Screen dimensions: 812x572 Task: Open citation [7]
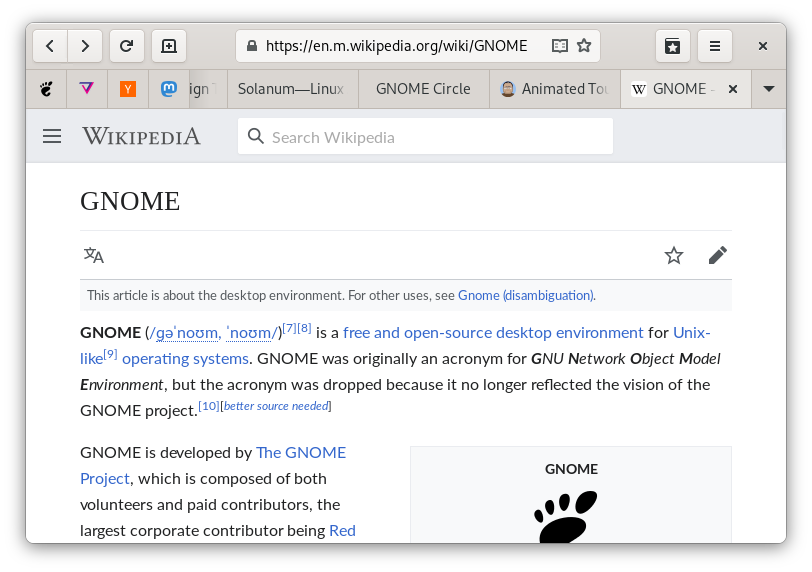click(289, 328)
